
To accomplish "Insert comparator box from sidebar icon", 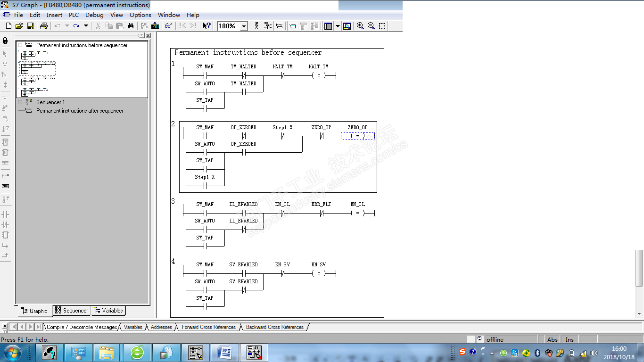I will [5, 235].
